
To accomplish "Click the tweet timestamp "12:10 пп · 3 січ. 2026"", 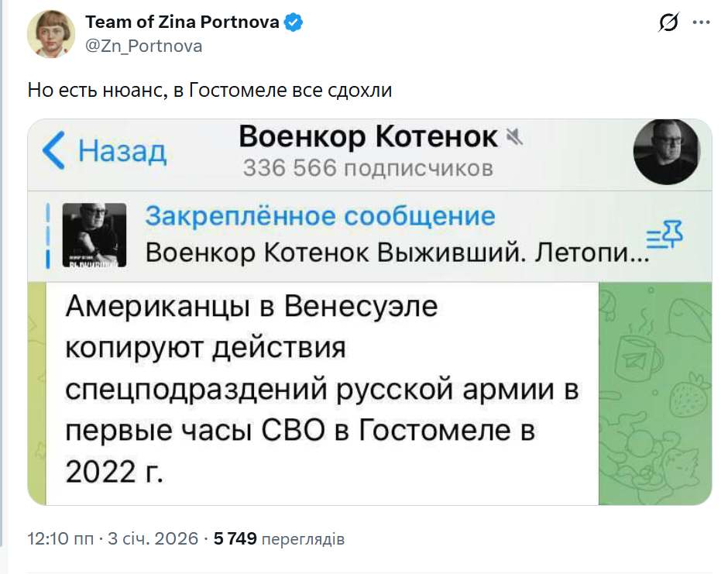I will tap(112, 539).
